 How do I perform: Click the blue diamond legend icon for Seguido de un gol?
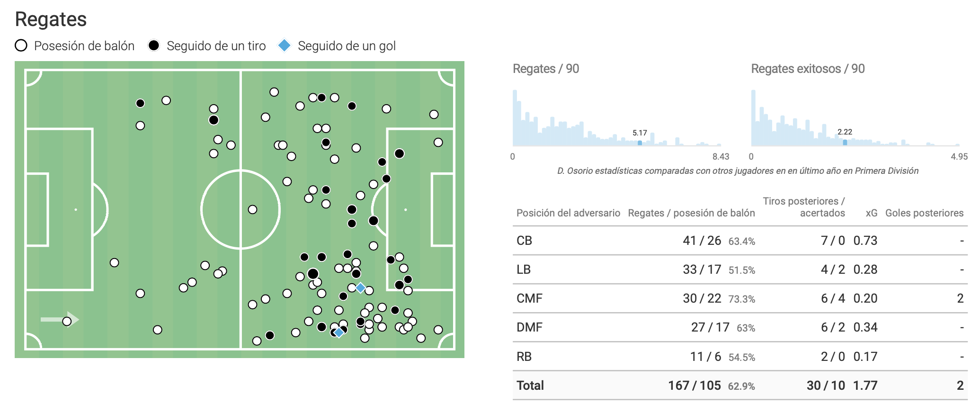point(284,45)
